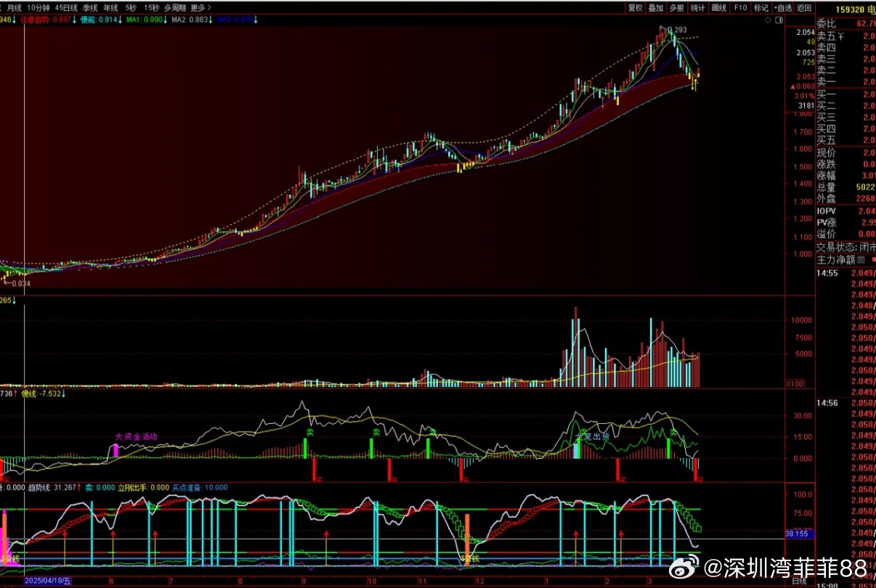Screen dimensions: 876x588
Task: Activate the 画线 drawing tool button
Action: pyautogui.click(x=719, y=7)
